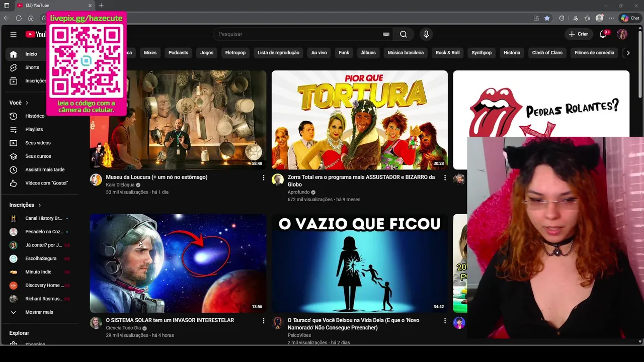
Task: Select the Música brasileira chip
Action: (x=406, y=53)
